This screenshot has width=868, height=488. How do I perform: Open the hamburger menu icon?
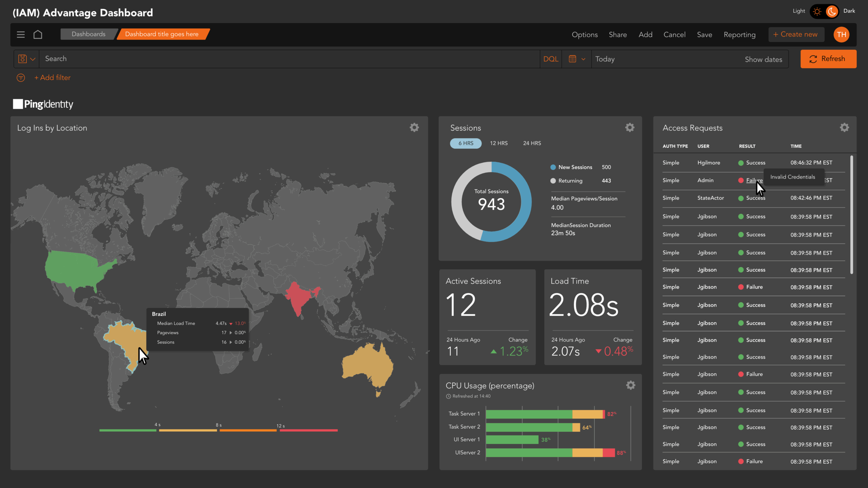click(21, 35)
